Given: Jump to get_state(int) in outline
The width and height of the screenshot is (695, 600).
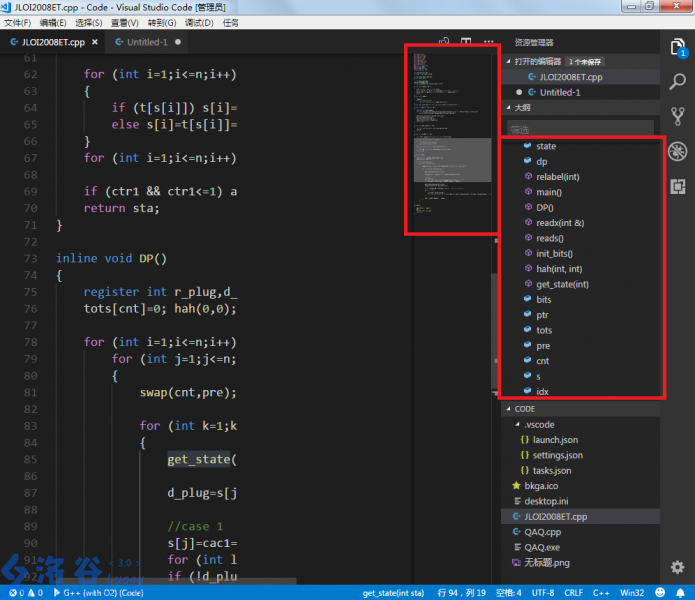Looking at the screenshot, I should coord(562,284).
